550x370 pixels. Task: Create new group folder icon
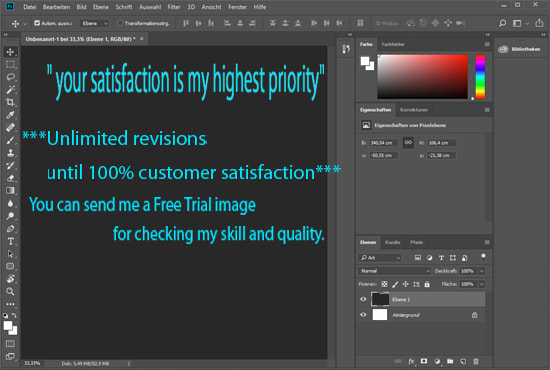(450, 361)
